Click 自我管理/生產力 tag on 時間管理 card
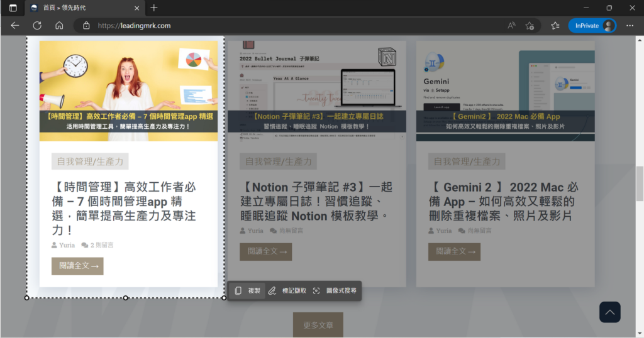This screenshot has height=338, width=644. (x=90, y=161)
